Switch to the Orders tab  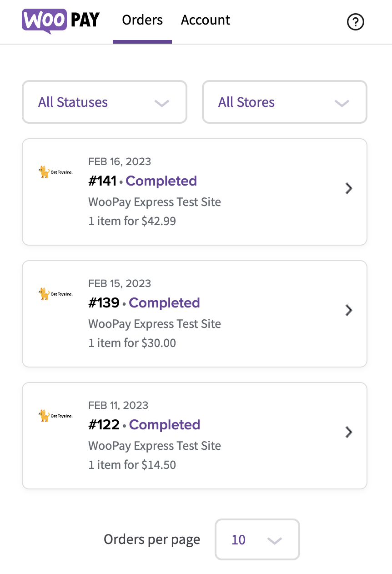pos(142,20)
